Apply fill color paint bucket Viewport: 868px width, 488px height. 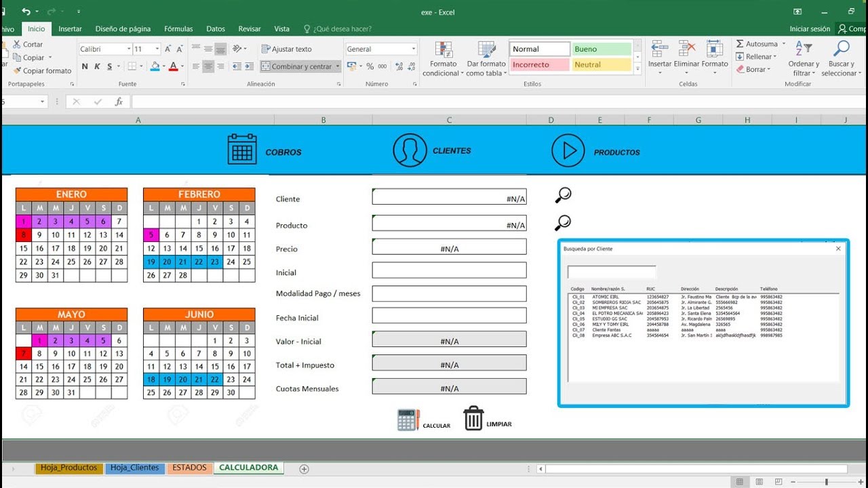tap(155, 66)
